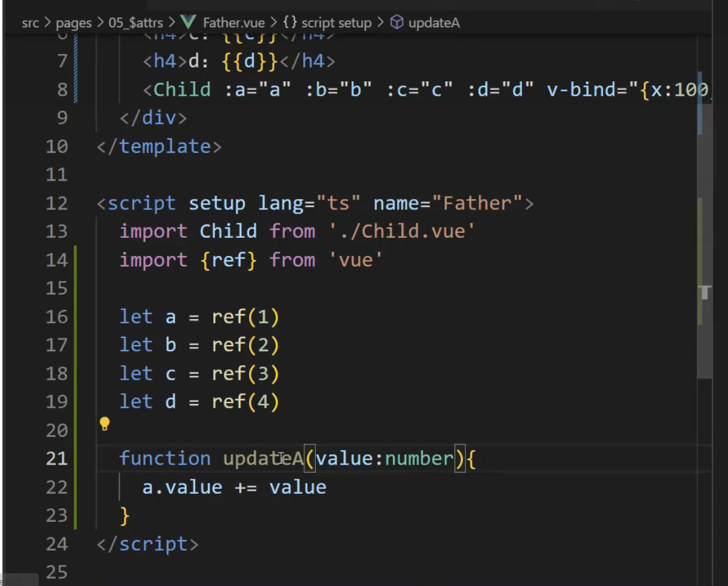This screenshot has width=728, height=586.
Task: Click the lightbulb quick-fix icon
Action: (104, 423)
